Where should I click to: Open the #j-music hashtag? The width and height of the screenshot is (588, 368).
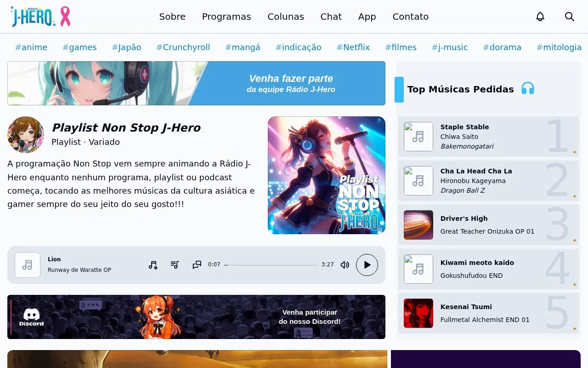tap(450, 47)
